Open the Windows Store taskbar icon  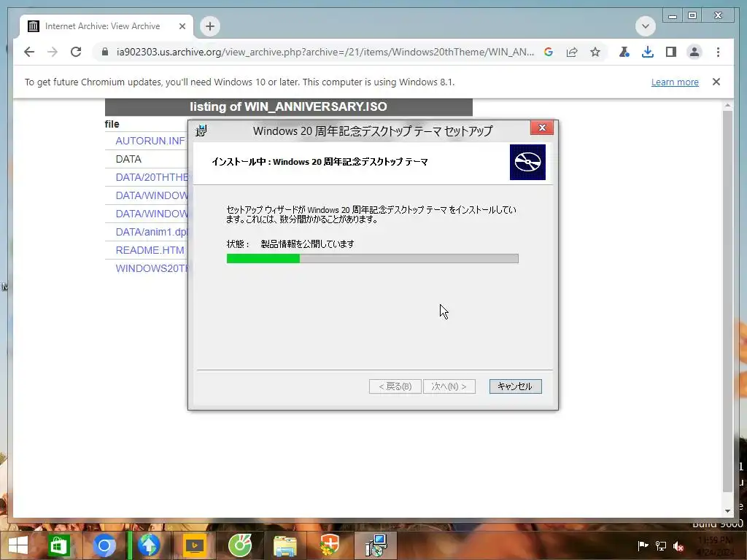point(58,545)
